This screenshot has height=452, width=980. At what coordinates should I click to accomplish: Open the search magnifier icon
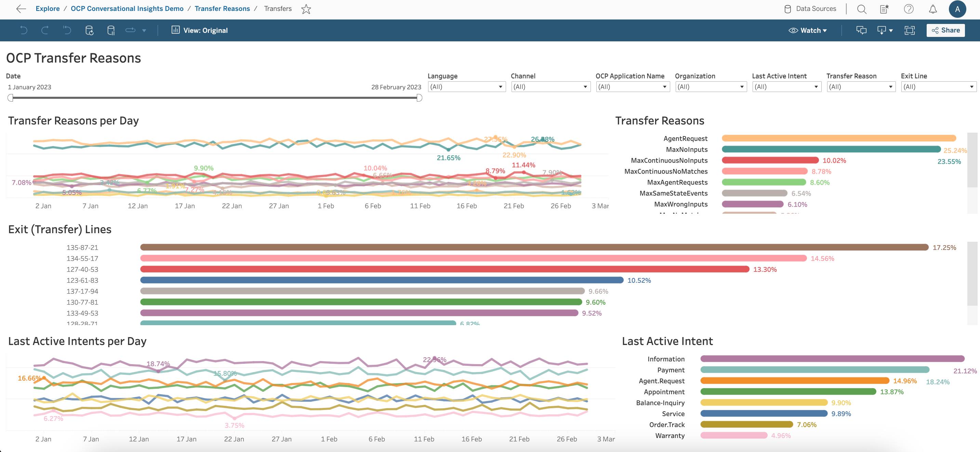861,9
